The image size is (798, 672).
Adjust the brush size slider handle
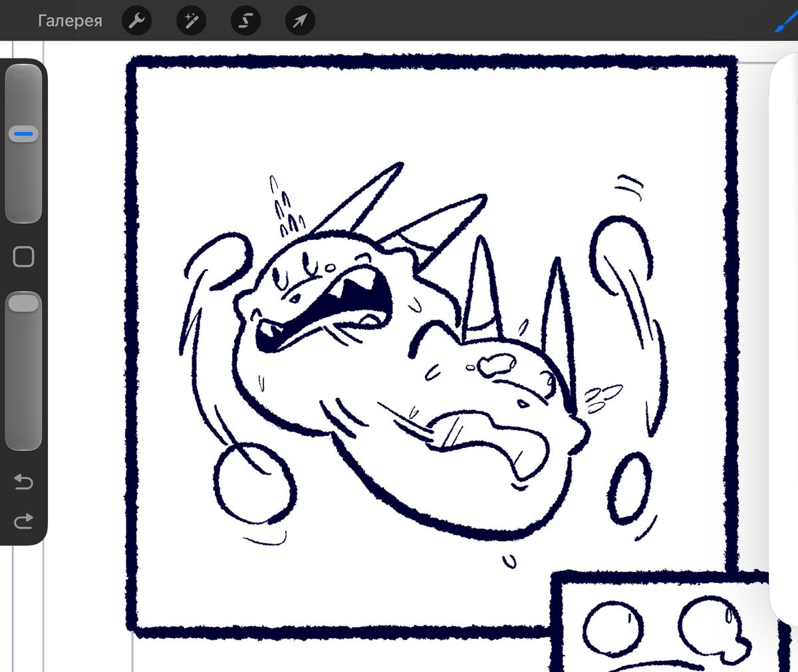(x=23, y=134)
